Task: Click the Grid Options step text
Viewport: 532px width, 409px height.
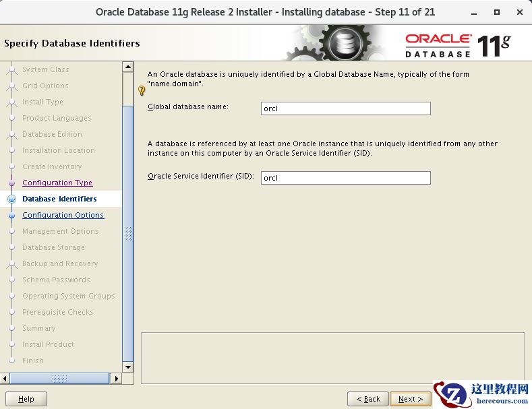Action: tap(45, 86)
